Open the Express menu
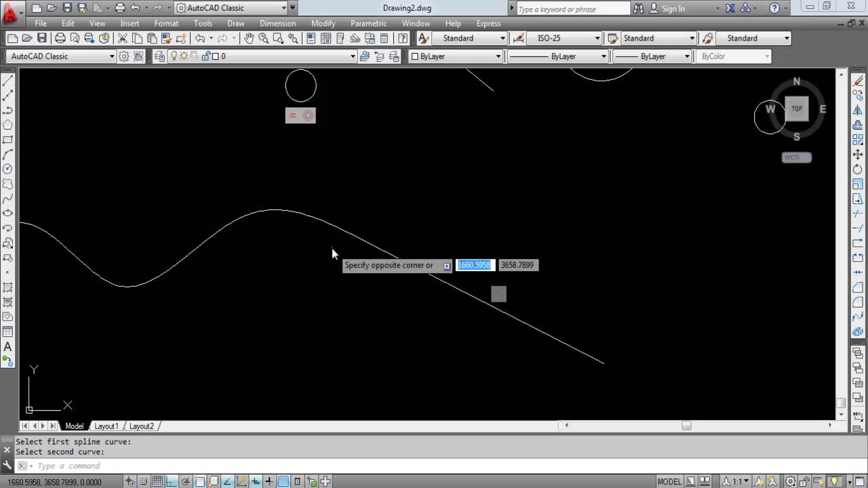The image size is (868, 488). coord(488,23)
